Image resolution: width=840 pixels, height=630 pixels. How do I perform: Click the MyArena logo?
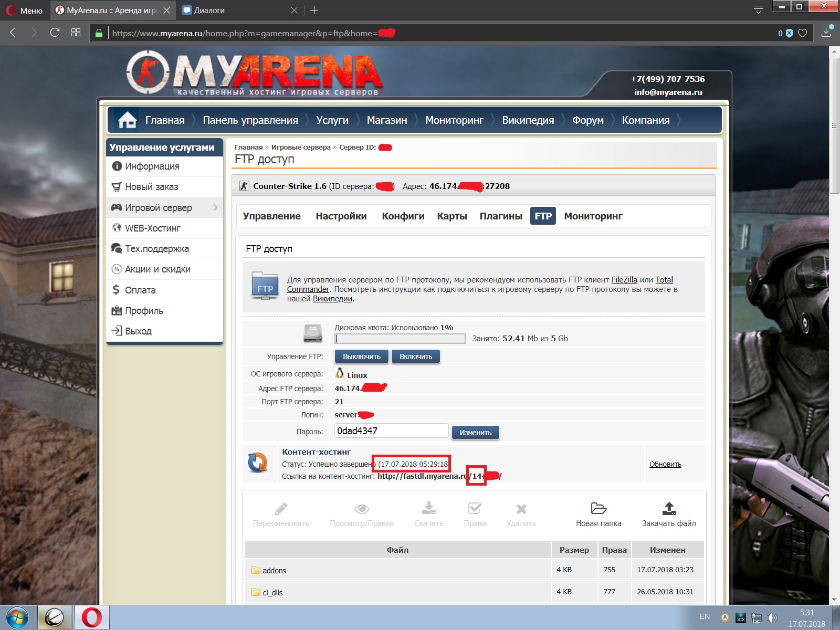255,73
